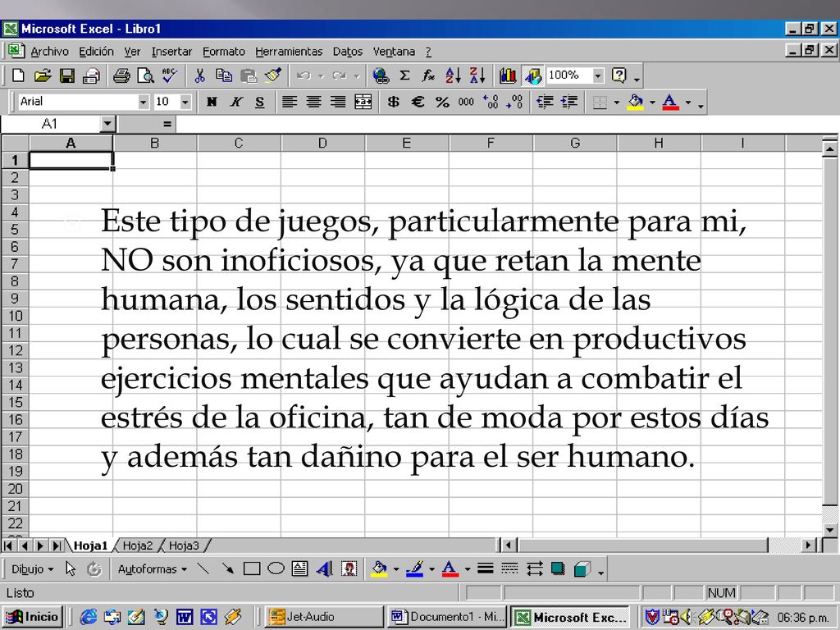This screenshot has height=630, width=840.
Task: Click the horizontal scrollbar right arrow
Action: (x=809, y=546)
